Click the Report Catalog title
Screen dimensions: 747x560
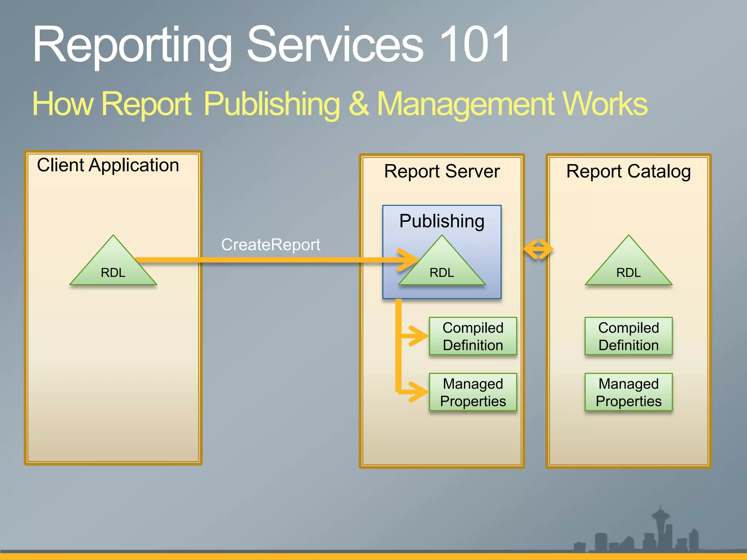pyautogui.click(x=628, y=171)
